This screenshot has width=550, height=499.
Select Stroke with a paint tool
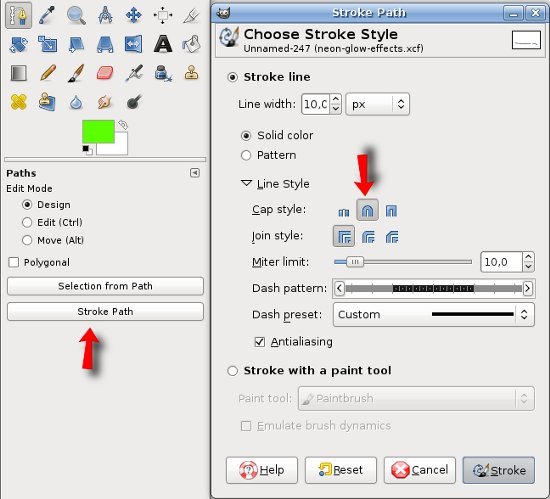tap(232, 371)
